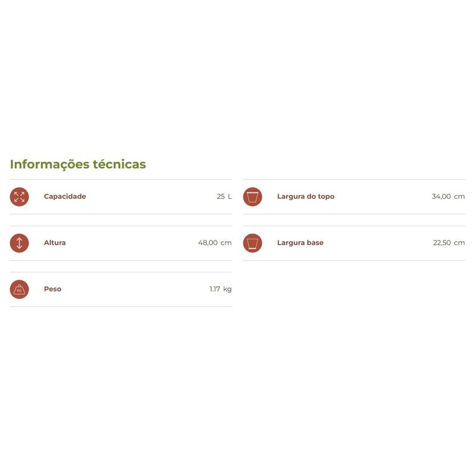The width and height of the screenshot is (476, 476).
Task: Click the kg unit in Peso row
Action: pos(227,289)
